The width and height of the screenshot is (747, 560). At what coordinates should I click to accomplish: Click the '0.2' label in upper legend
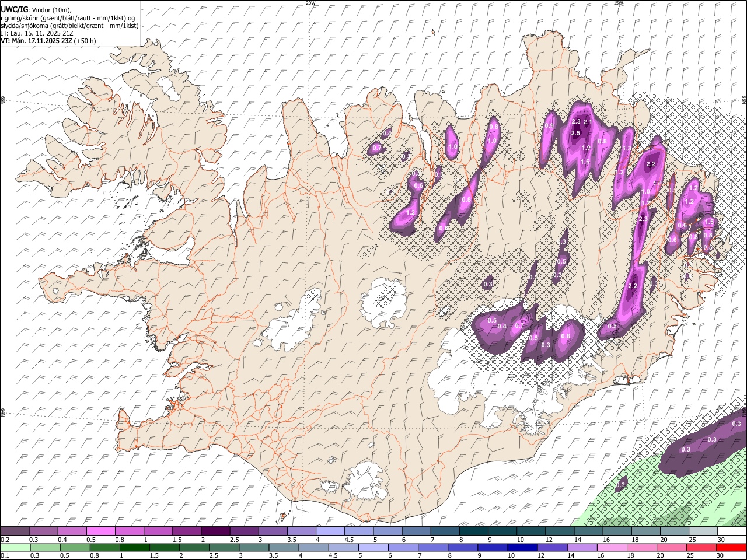[5, 540]
